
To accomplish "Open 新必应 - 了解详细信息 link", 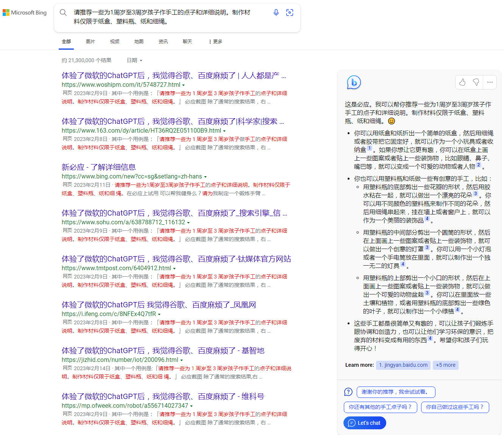I will tap(98, 167).
